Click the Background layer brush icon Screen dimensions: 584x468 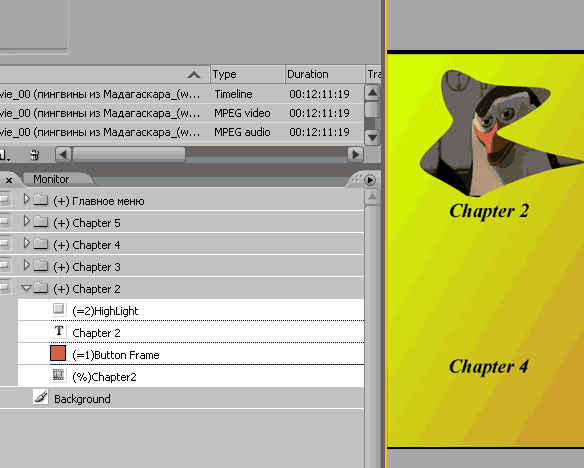[x=41, y=397]
